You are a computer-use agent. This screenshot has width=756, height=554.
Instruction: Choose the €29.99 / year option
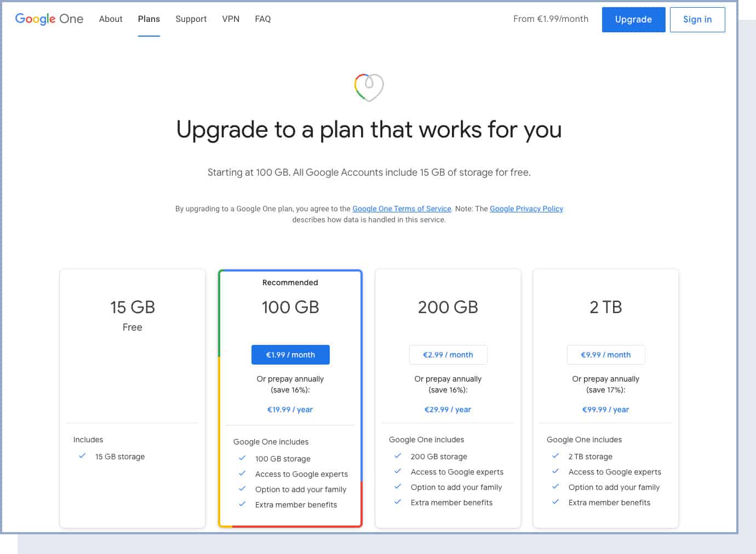point(448,409)
